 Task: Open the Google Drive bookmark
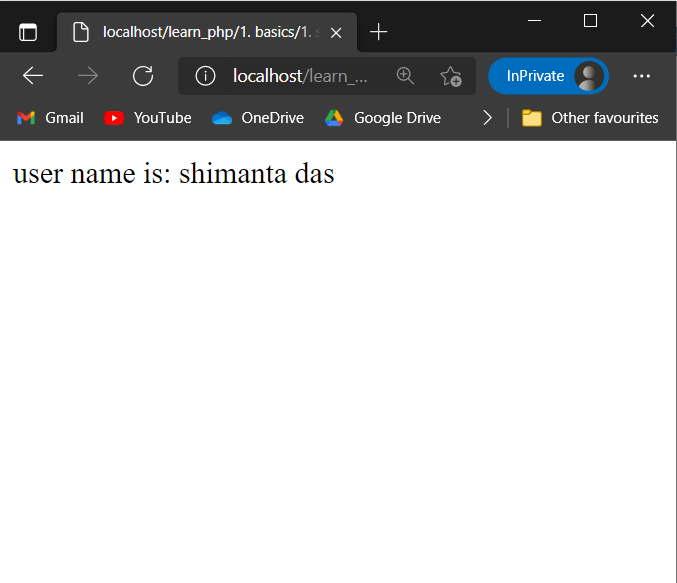pos(383,118)
